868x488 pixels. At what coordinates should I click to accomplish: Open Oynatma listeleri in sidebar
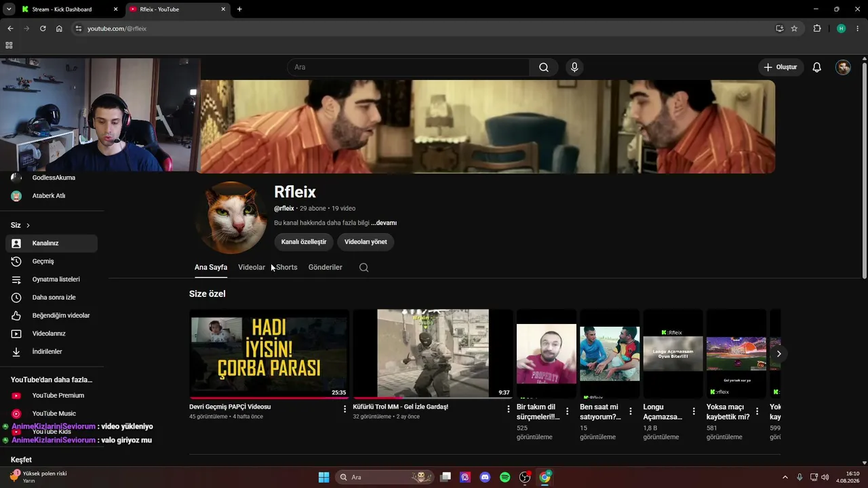[x=52, y=279]
